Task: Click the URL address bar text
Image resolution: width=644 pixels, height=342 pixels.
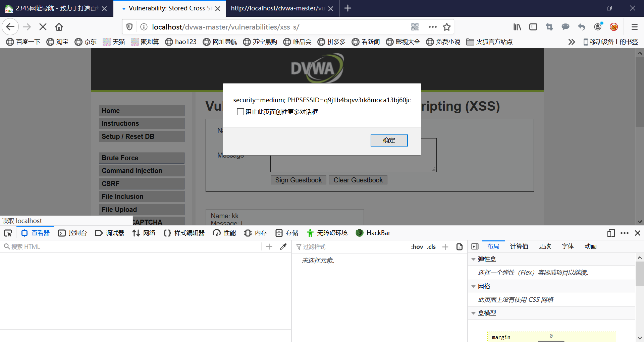Action: tap(225, 27)
